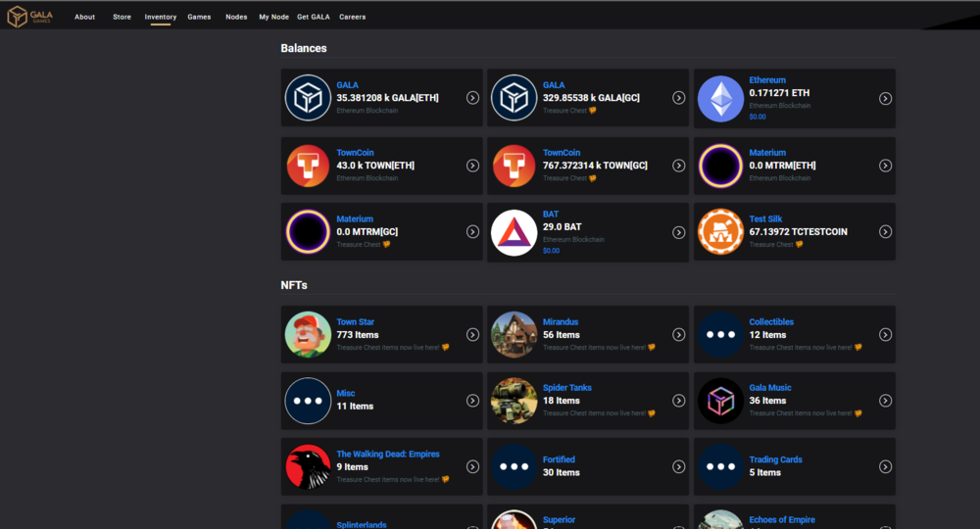Image resolution: width=980 pixels, height=529 pixels.
Task: Click the TownCoin TOWN[ETH] icon
Action: [x=308, y=166]
